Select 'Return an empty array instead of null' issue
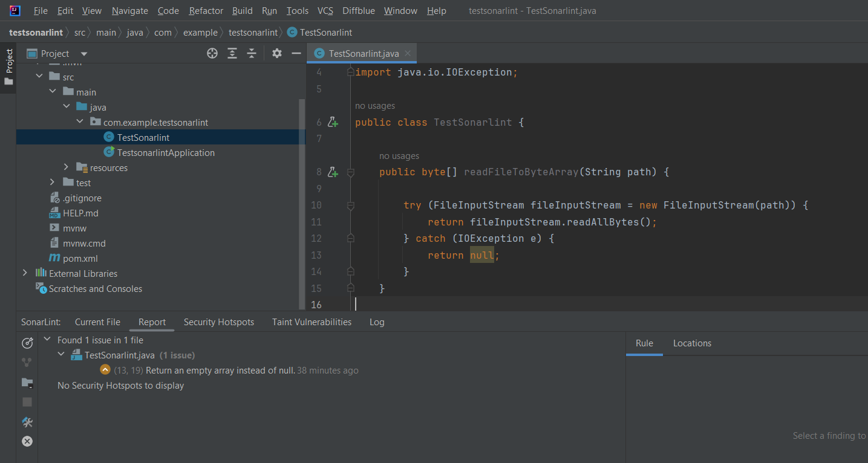Screen dimensions: 868x463 221,371
